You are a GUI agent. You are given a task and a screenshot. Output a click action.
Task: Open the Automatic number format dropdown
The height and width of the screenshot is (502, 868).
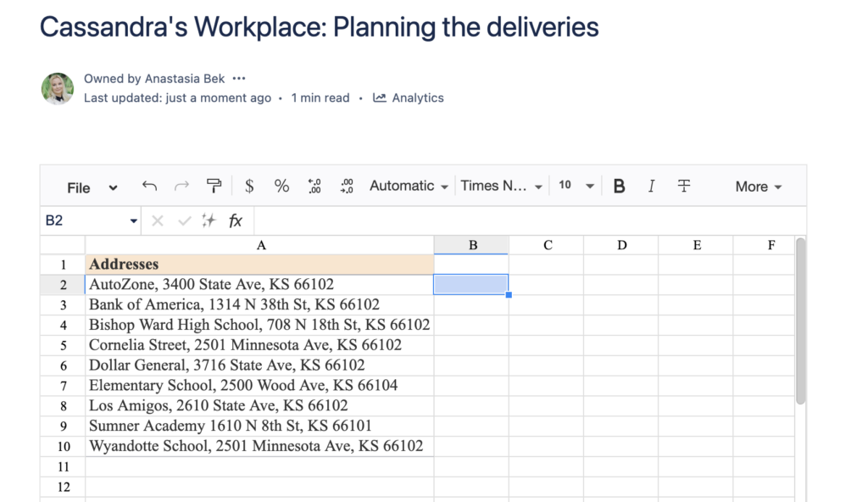[408, 186]
